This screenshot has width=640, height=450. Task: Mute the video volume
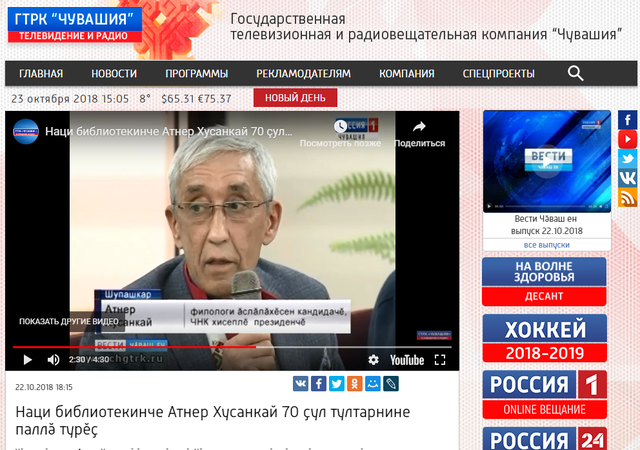[53, 360]
